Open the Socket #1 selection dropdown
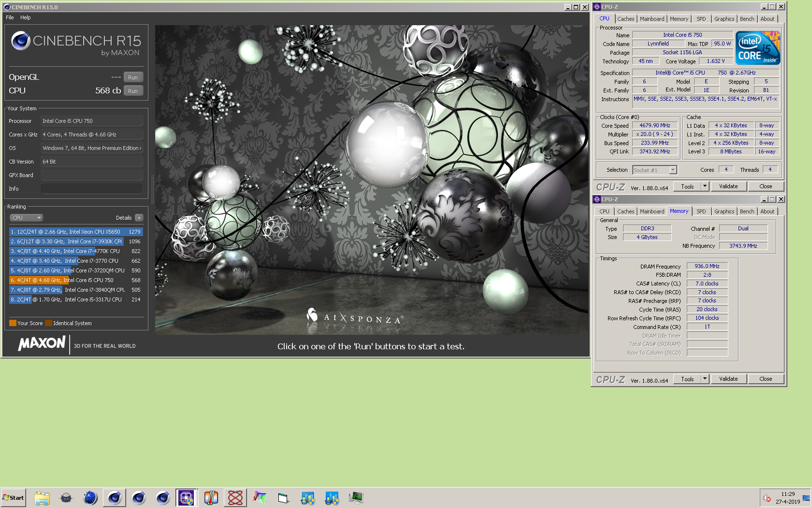Screen dimensions: 812x508 pyautogui.click(x=655, y=170)
